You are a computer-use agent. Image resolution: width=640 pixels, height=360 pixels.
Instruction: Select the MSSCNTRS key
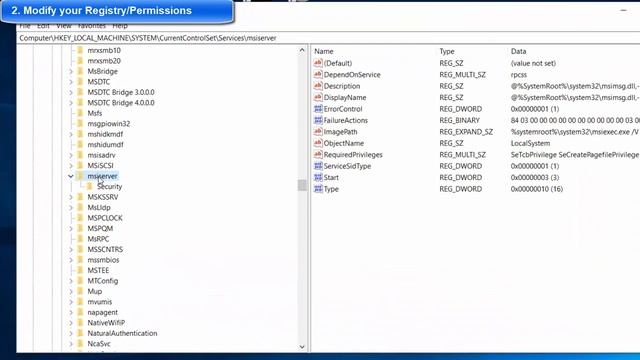[x=105, y=249]
